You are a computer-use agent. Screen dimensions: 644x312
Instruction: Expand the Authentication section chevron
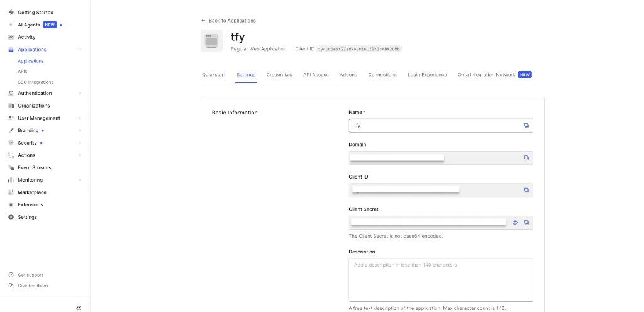tap(79, 93)
